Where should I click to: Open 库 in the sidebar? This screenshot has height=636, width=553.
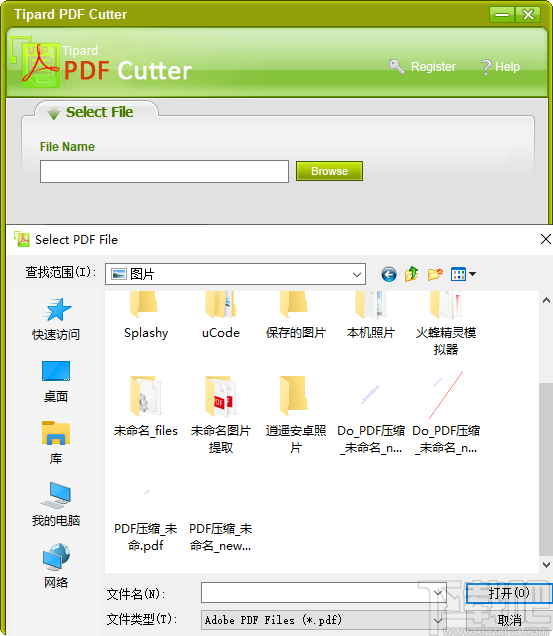[x=56, y=443]
